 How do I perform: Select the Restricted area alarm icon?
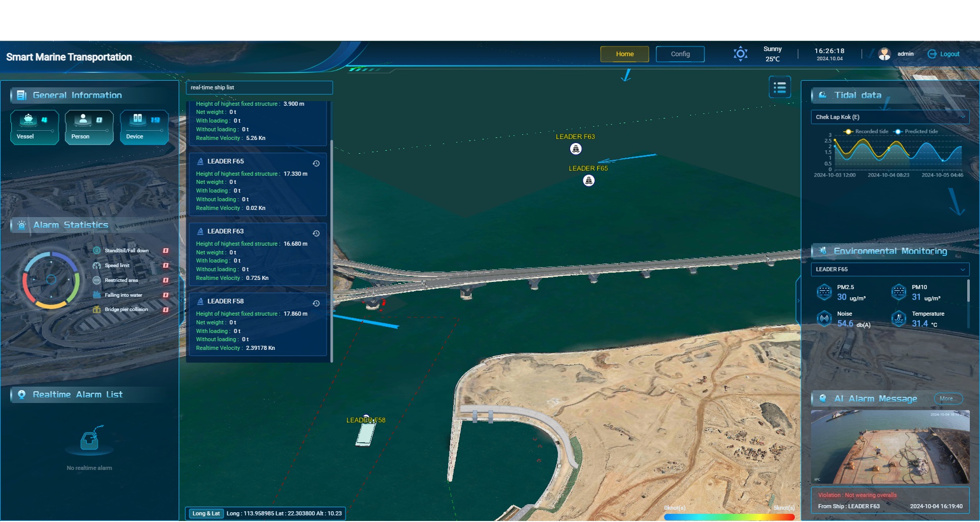(x=96, y=280)
